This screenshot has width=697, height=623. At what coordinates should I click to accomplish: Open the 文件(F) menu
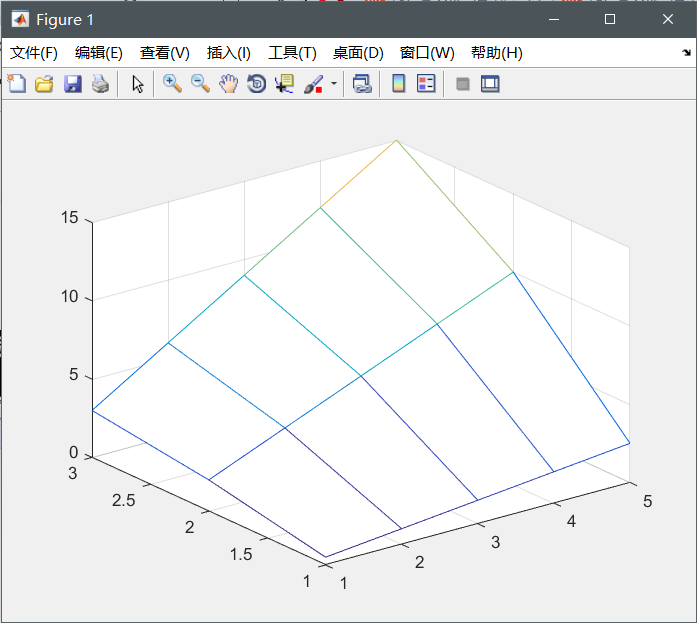coord(34,53)
